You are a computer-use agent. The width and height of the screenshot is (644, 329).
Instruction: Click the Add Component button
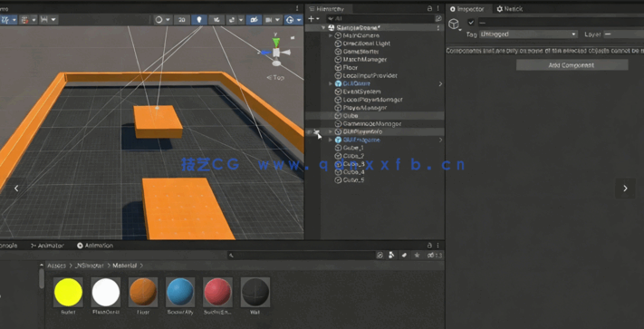(572, 65)
